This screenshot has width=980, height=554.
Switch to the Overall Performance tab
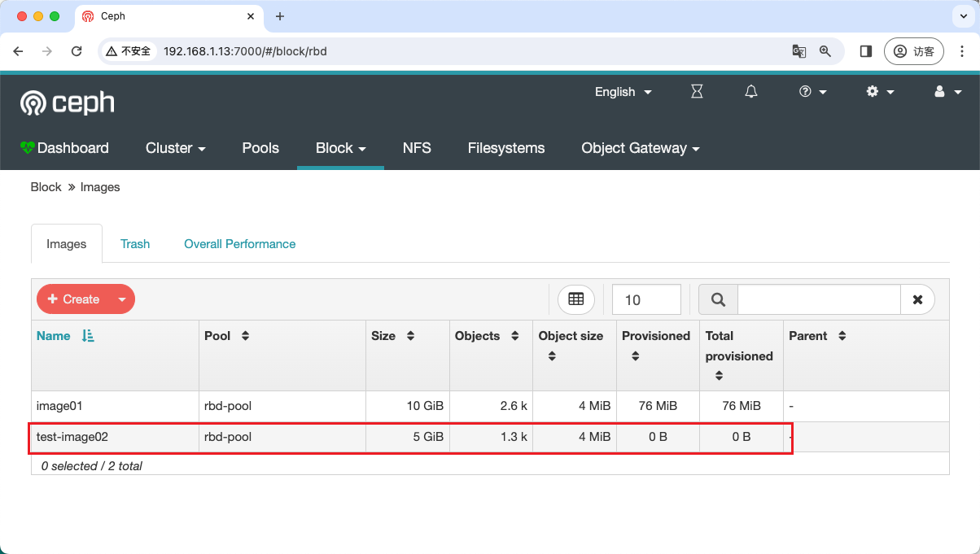coord(239,244)
